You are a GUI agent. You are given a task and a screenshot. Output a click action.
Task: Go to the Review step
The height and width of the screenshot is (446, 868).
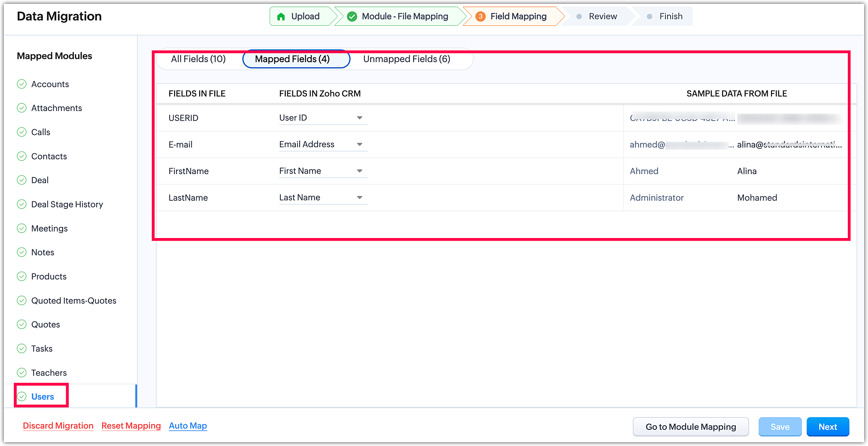click(x=602, y=17)
